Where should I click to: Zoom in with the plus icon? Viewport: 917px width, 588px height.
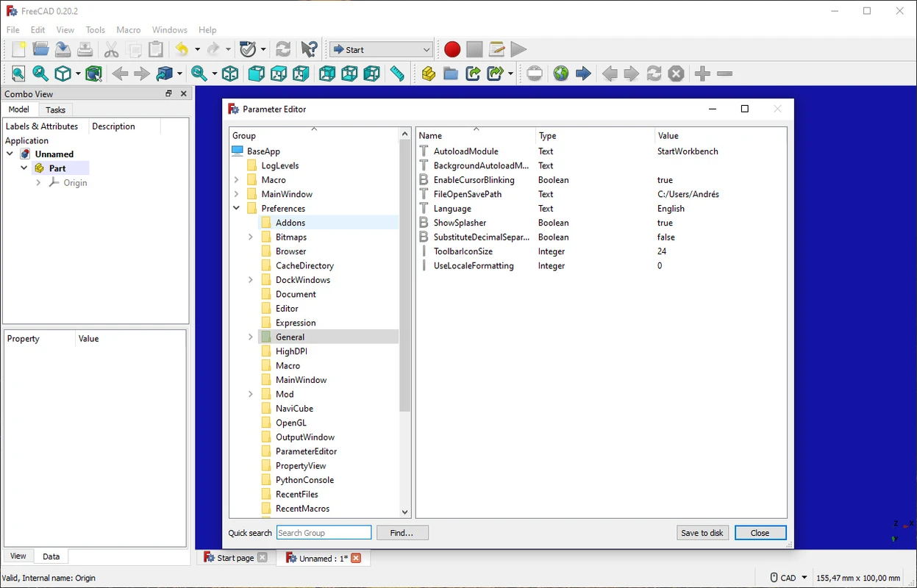pyautogui.click(x=702, y=73)
